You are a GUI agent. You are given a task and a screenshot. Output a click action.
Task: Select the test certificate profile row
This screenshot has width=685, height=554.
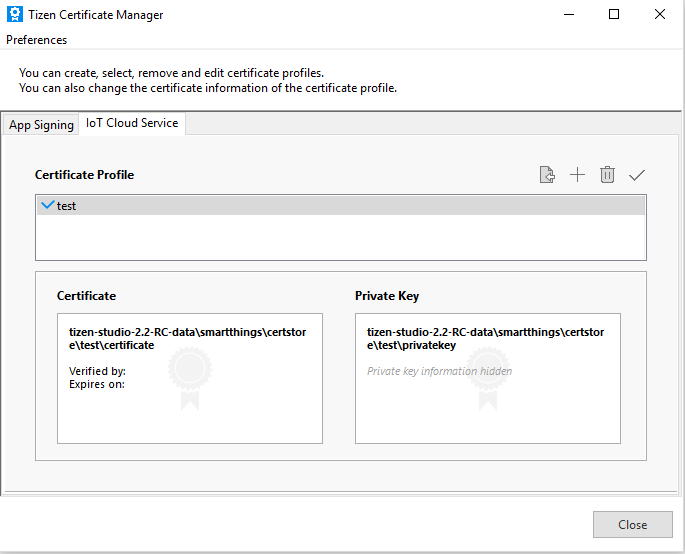coord(340,206)
